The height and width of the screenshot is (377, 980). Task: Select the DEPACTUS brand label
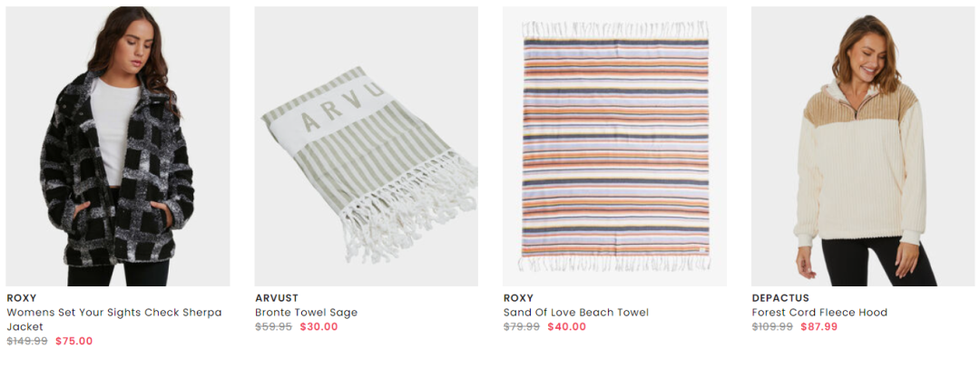point(780,298)
